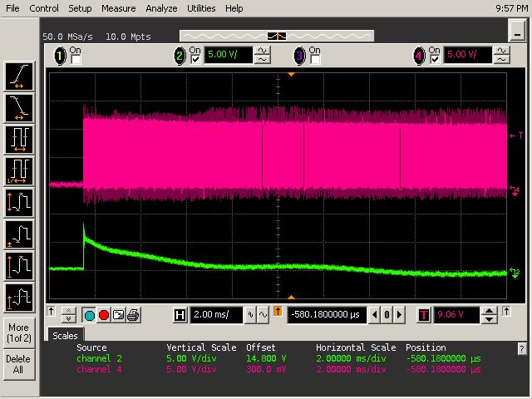532x399 pixels.
Task: Select the fall time measurement icon
Action: [x=19, y=108]
